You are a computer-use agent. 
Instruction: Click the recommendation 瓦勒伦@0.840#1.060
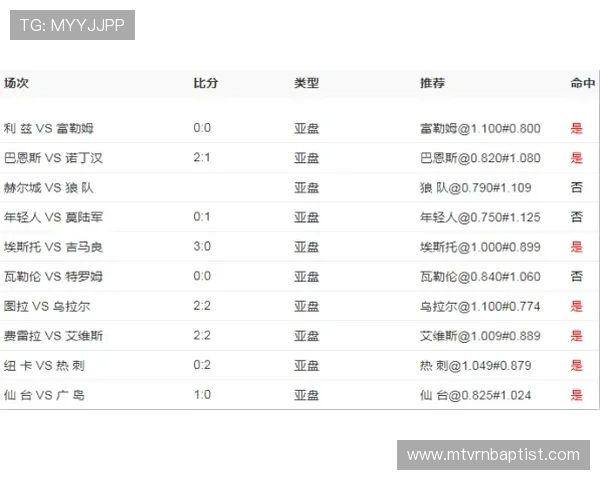click(x=480, y=276)
